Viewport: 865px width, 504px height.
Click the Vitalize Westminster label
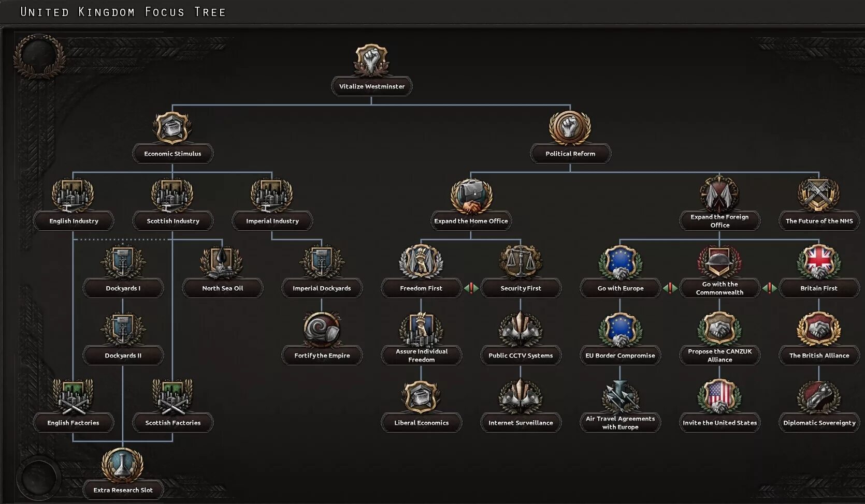coord(371,86)
